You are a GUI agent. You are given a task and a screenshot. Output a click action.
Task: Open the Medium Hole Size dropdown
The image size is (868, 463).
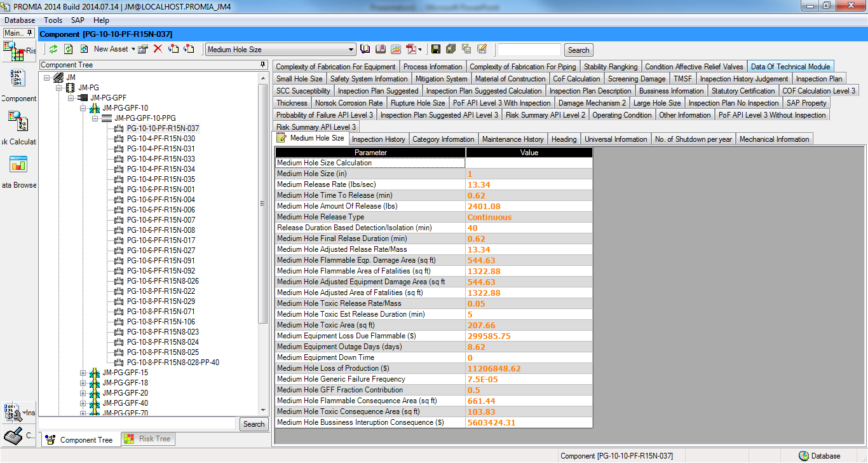pos(351,49)
